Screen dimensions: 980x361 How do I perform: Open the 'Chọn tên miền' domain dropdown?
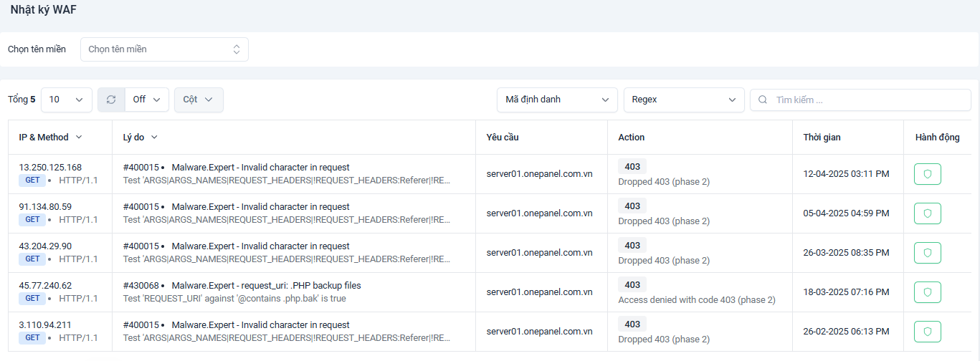(164, 49)
